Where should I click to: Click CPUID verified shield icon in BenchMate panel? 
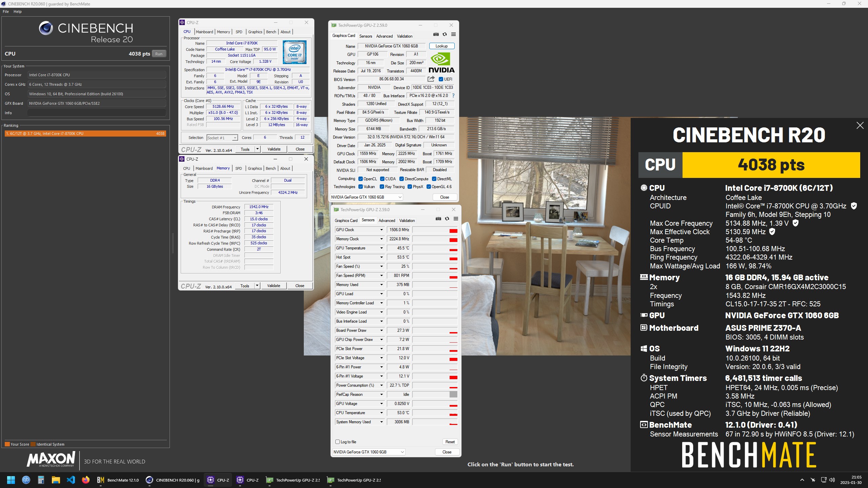[854, 206]
